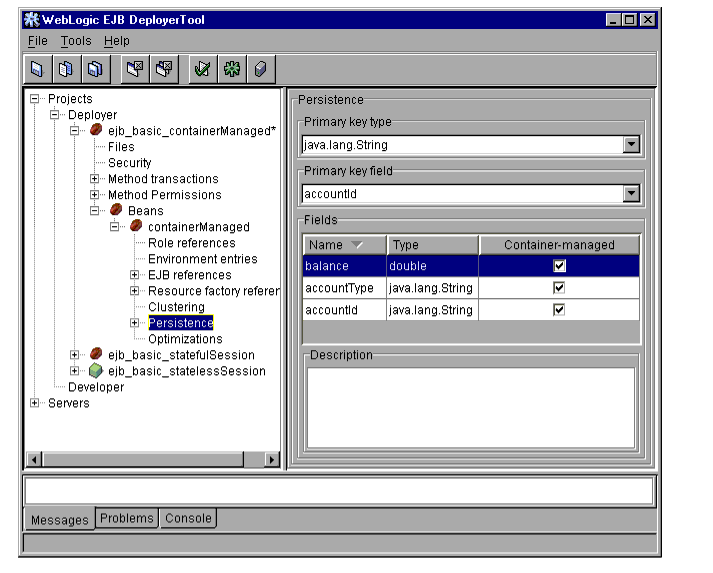The width and height of the screenshot is (713, 573).
Task: Click the containerManaged bean icon
Action: coord(136,226)
